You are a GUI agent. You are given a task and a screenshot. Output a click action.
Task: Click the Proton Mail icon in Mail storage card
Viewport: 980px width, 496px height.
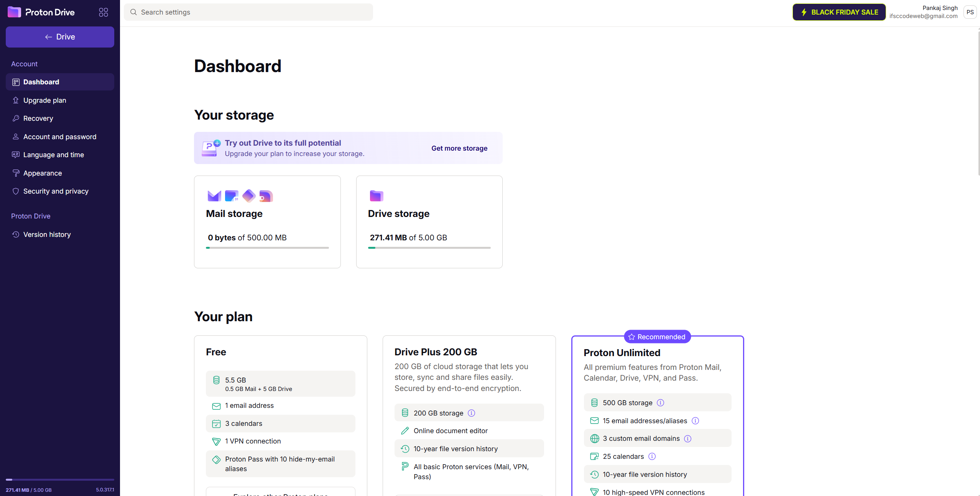[214, 195]
